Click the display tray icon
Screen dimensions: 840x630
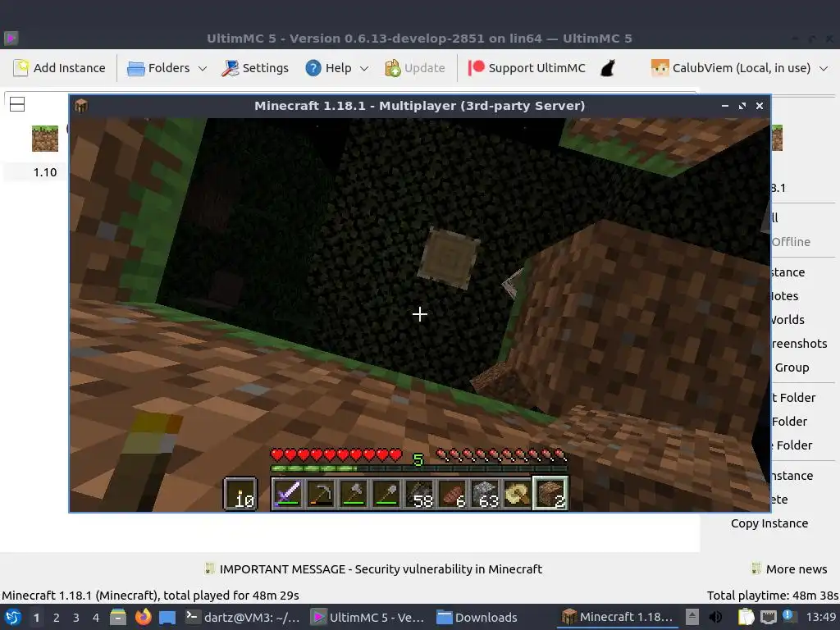[768, 617]
